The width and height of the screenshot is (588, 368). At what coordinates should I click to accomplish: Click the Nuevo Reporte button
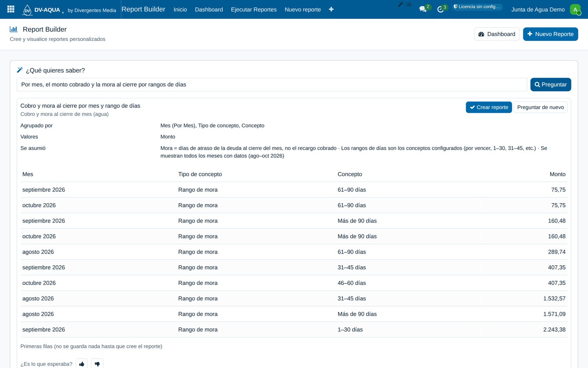coord(550,34)
